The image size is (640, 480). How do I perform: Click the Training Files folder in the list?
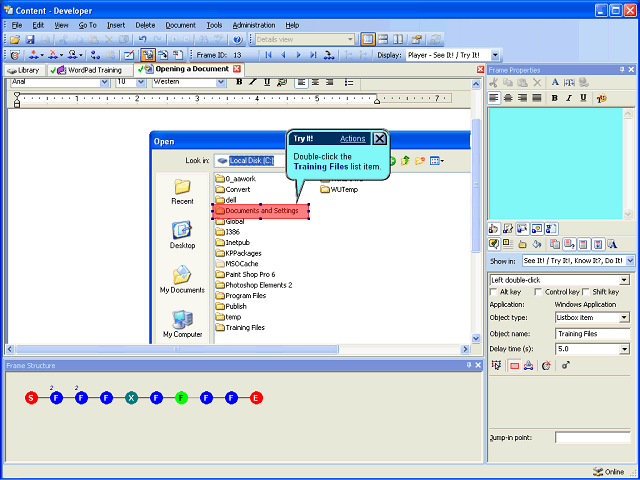pyautogui.click(x=240, y=327)
